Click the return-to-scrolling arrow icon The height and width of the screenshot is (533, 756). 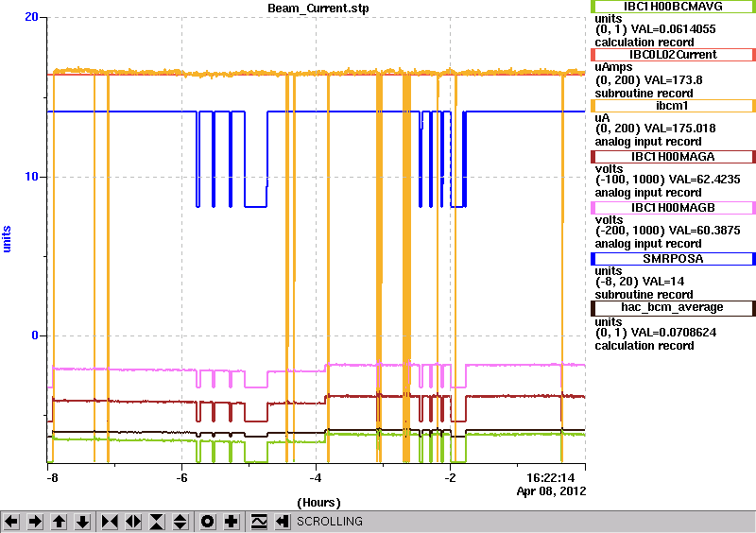[283, 522]
